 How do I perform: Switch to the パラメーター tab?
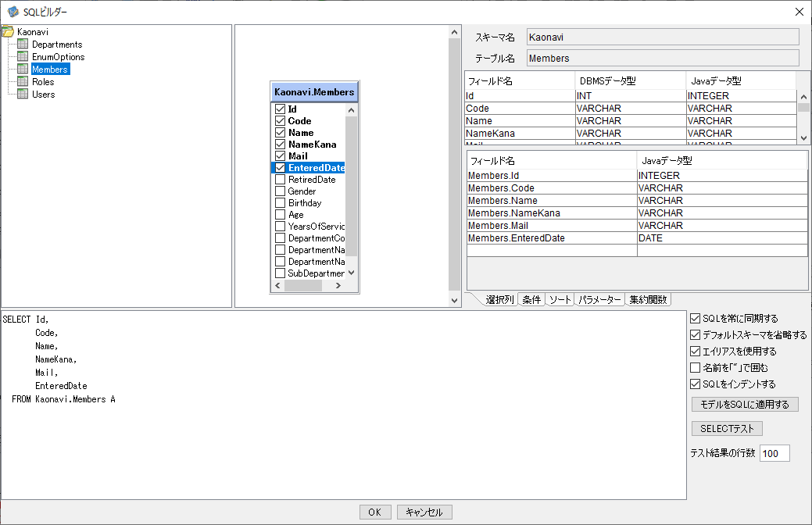[599, 299]
